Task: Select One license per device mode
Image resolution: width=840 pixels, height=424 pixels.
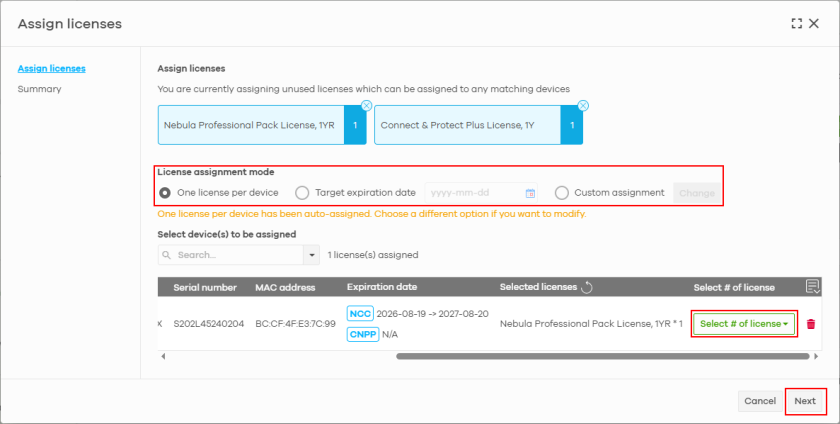Action: (166, 193)
